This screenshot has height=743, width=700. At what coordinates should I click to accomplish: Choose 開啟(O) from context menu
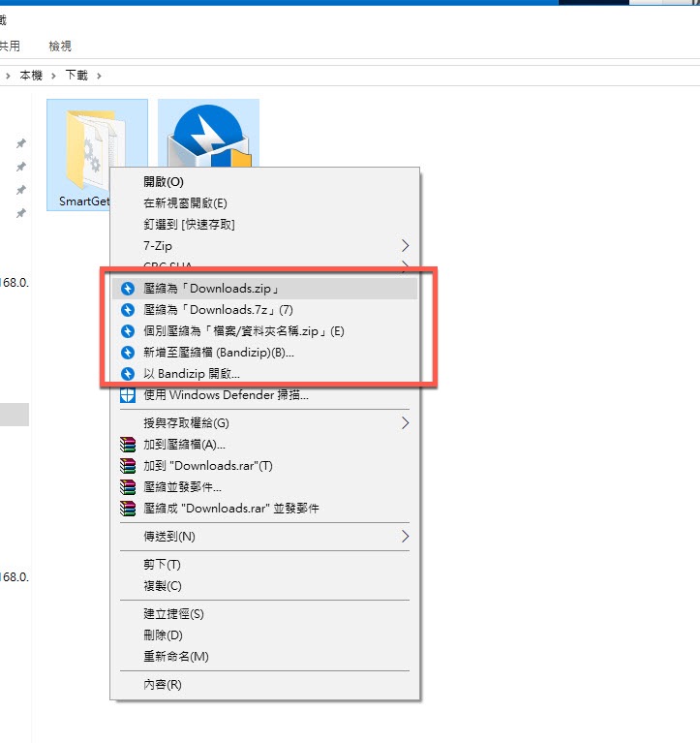point(265,182)
